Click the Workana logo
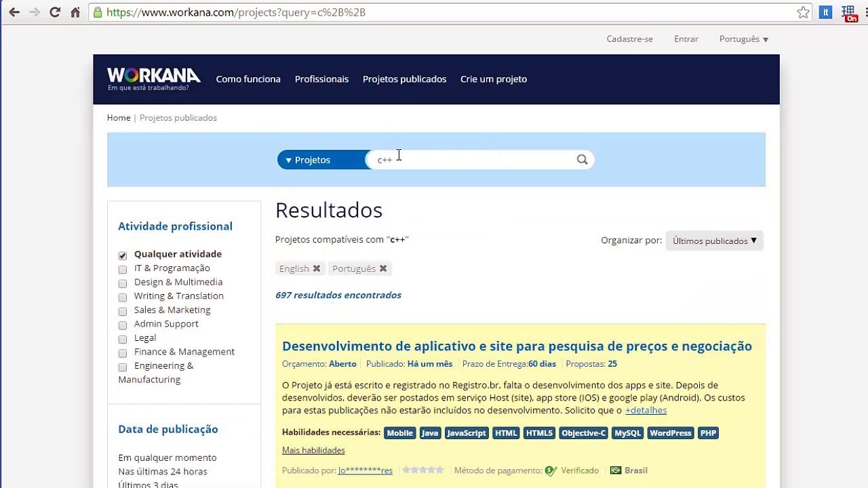Image resolution: width=868 pixels, height=488 pixels. coord(154,79)
